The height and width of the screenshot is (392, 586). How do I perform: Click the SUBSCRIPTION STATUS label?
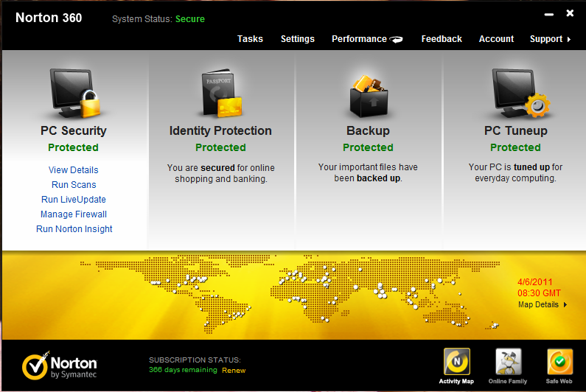[x=195, y=360]
